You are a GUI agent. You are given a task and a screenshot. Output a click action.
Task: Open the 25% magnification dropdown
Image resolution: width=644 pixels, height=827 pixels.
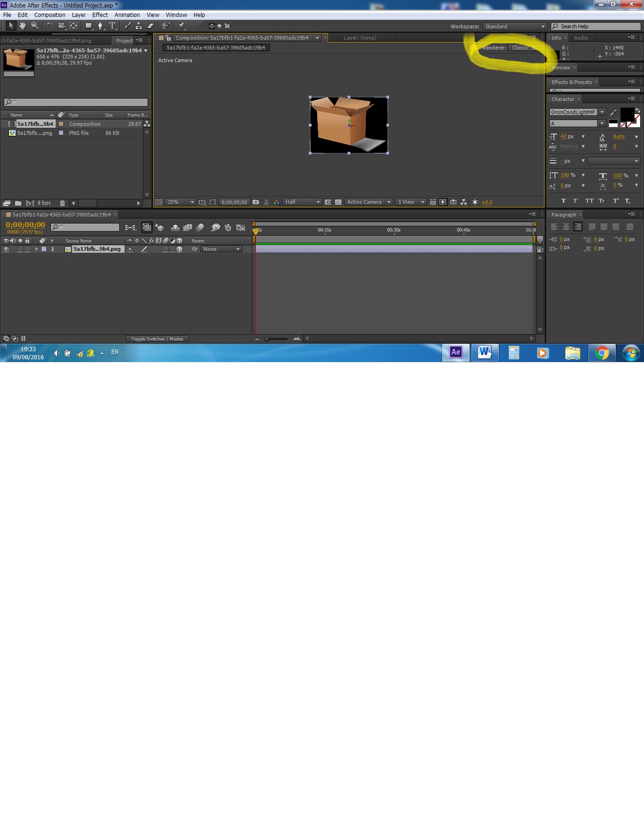tap(181, 202)
